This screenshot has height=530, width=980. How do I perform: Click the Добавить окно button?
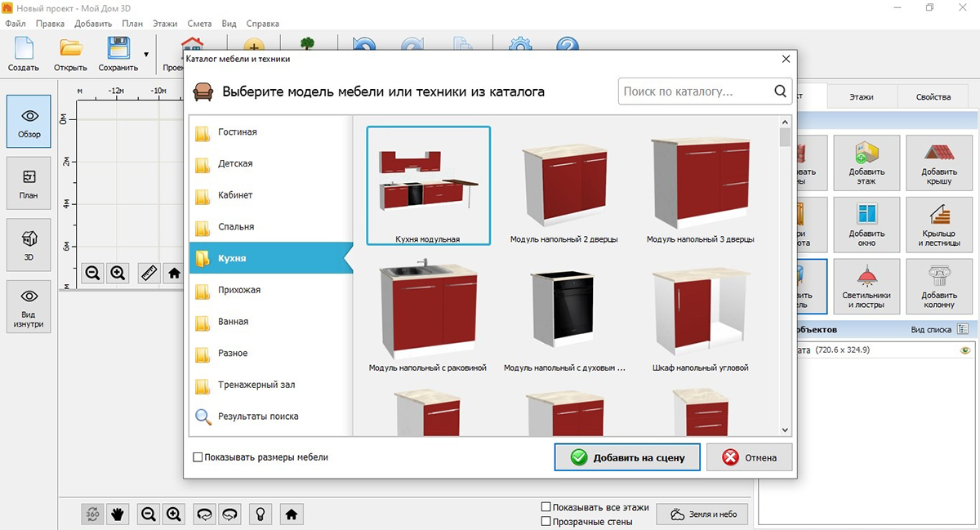tap(866, 225)
